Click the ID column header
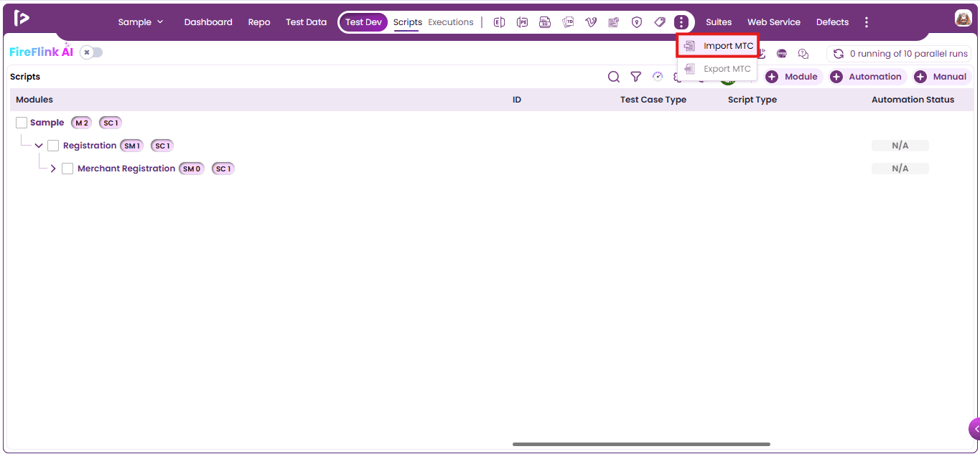 (x=517, y=100)
